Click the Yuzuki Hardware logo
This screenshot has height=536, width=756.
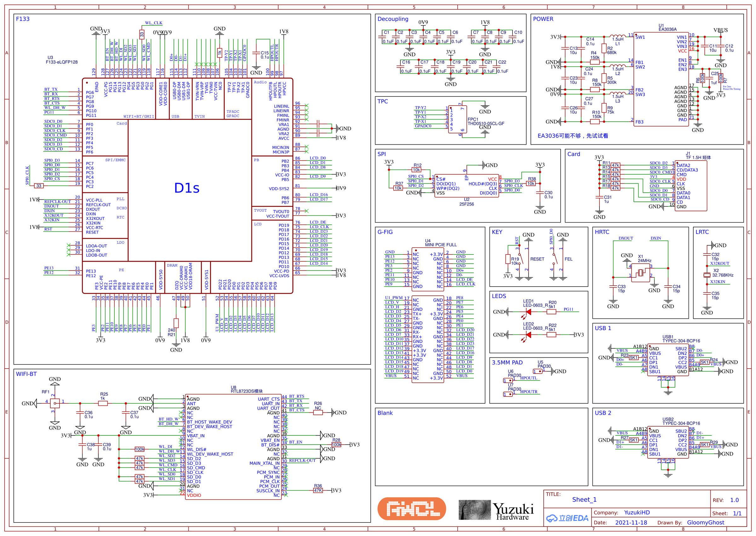coord(495,510)
